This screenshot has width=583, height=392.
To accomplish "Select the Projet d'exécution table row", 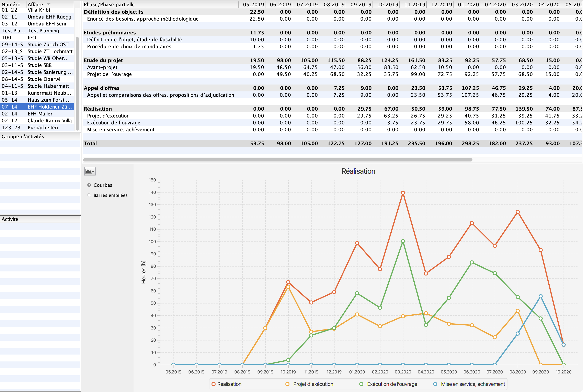I will pos(333,116).
